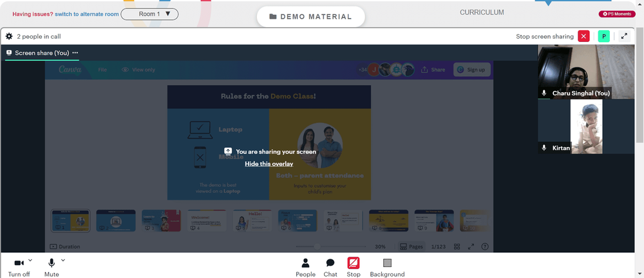Open Screen share three-dot options menu
Screen dimensions: 644x278
(75, 53)
